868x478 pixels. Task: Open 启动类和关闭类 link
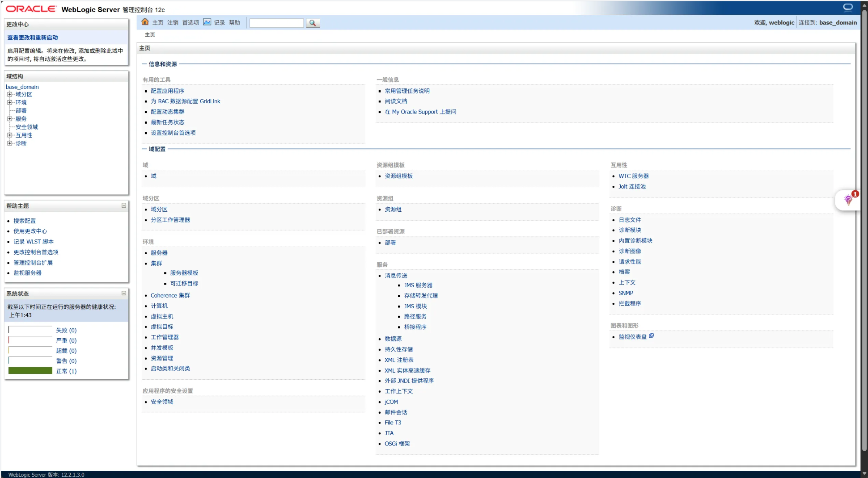click(170, 369)
